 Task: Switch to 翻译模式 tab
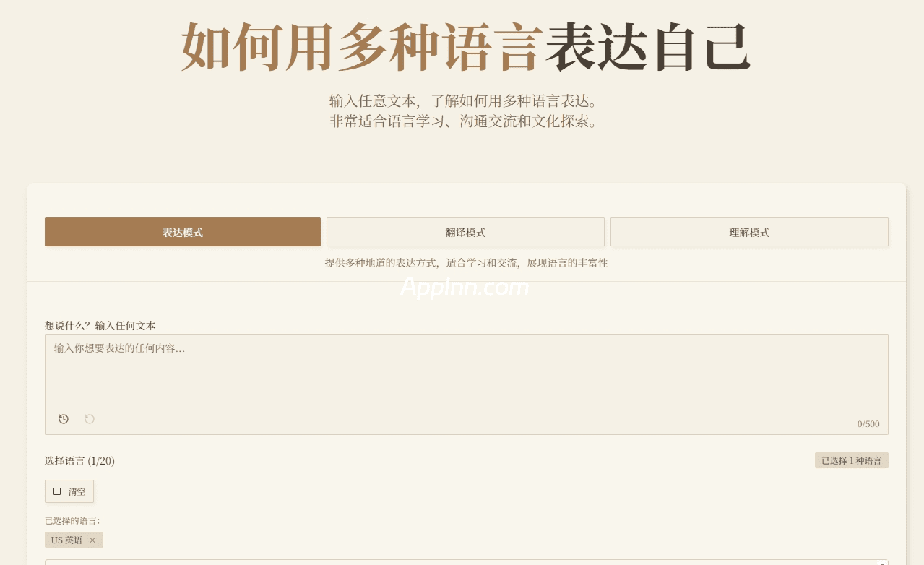coord(465,232)
